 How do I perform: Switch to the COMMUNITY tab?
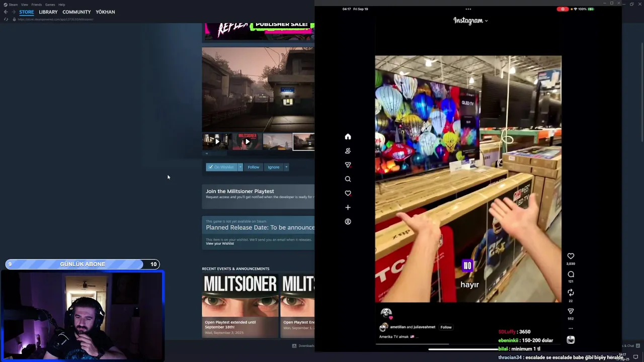tap(76, 12)
